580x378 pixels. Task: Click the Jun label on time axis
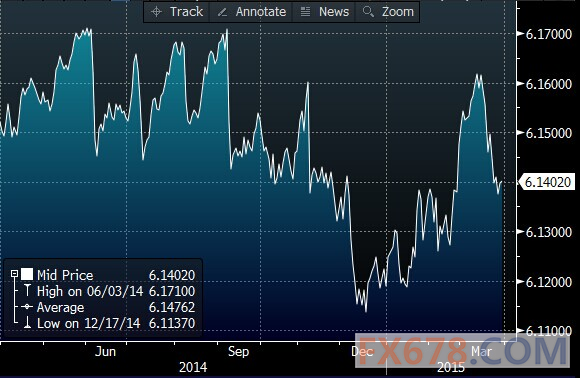pyautogui.click(x=105, y=351)
